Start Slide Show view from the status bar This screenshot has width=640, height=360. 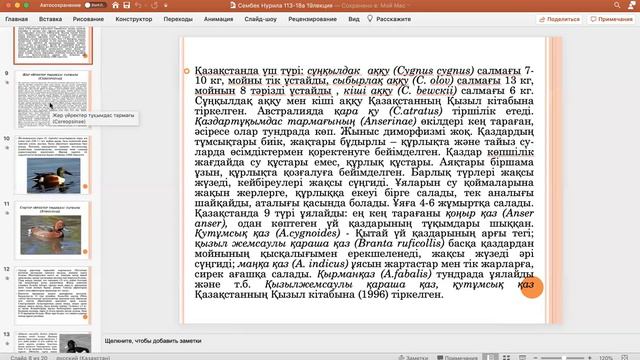[x=522, y=358]
